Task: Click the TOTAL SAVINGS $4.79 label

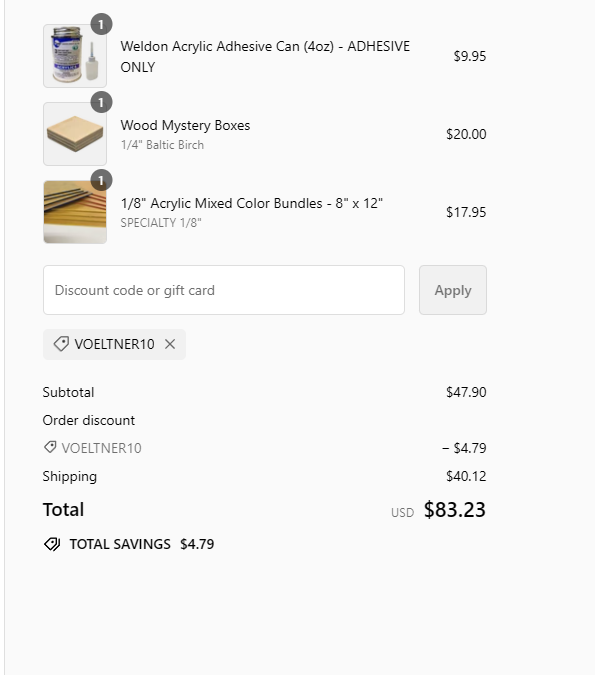Action: 142,544
